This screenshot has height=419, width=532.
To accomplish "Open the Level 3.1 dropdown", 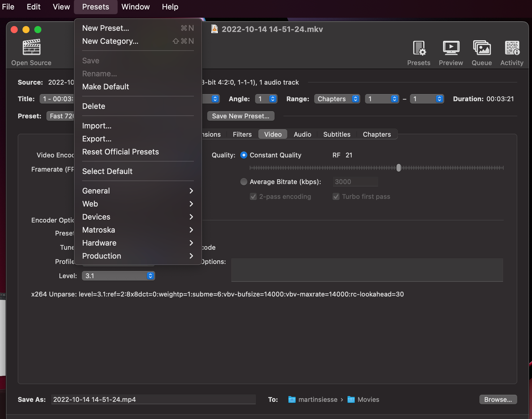I will (118, 276).
